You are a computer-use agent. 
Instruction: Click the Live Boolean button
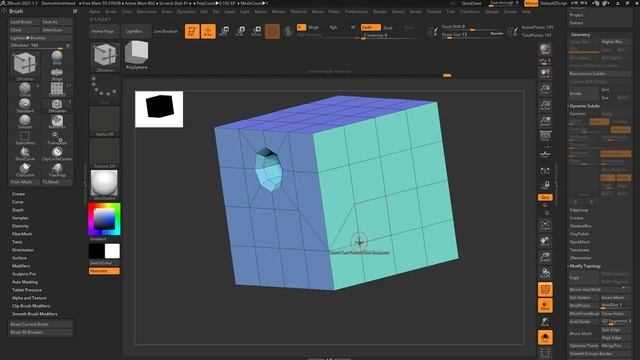tap(166, 31)
